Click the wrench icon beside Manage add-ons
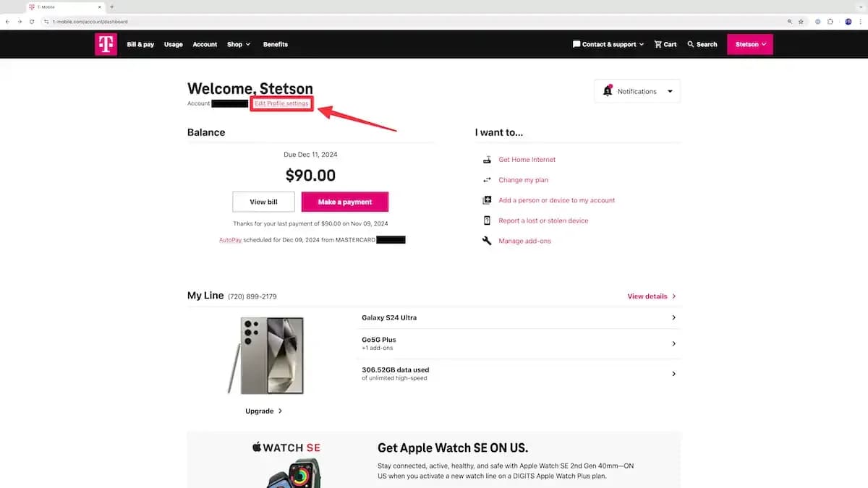This screenshot has height=488, width=868. [486, 240]
